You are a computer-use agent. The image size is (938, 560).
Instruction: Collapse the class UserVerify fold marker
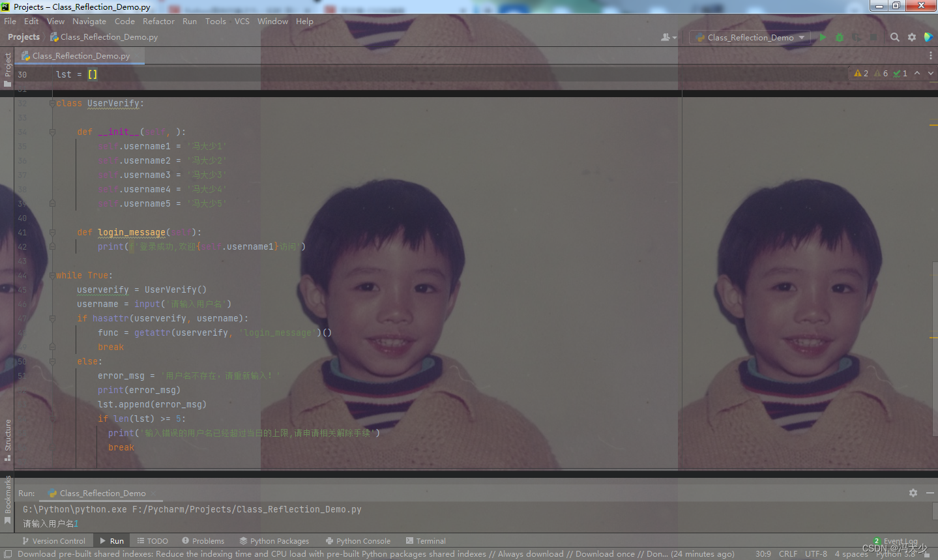point(52,103)
